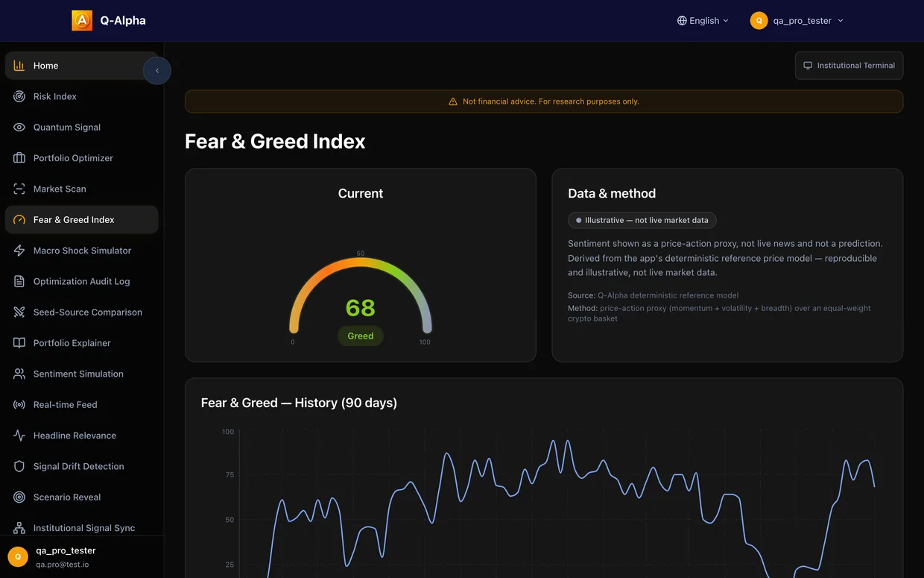Click the Home bar chart icon
Viewport: 924px width, 578px height.
coord(19,66)
